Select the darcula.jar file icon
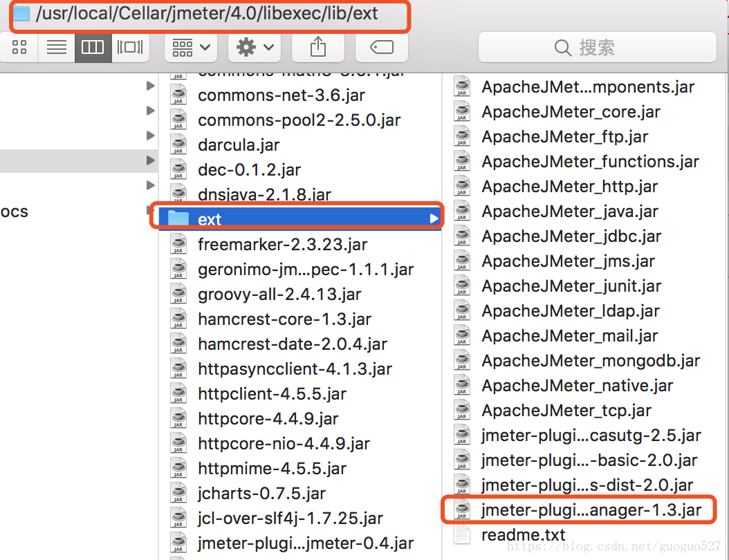 click(x=178, y=144)
